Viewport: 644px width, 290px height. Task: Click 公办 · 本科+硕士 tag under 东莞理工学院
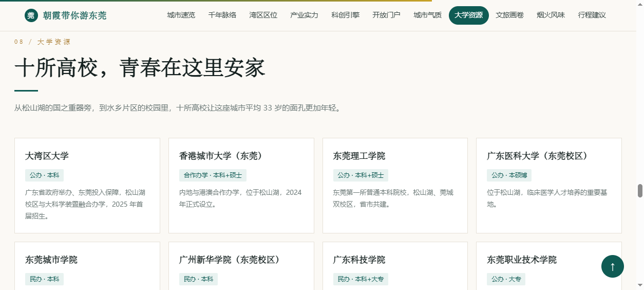click(361, 175)
